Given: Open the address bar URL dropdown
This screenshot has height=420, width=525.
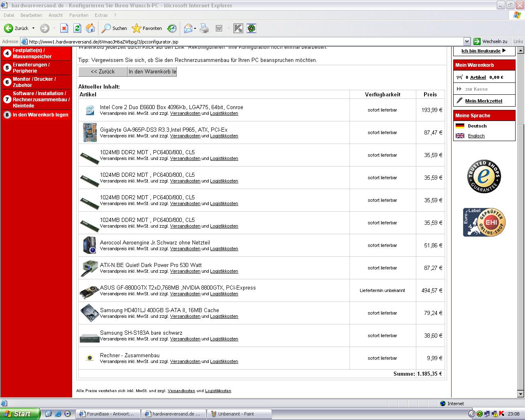Looking at the screenshot, I should click(467, 41).
